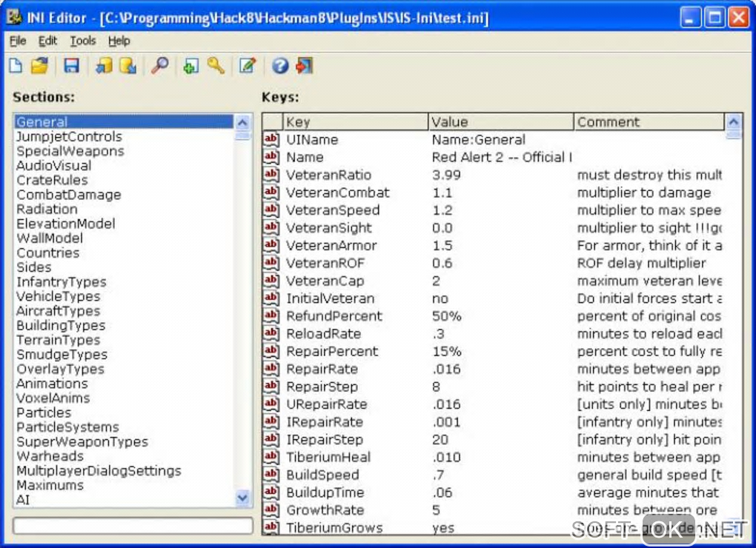Click the New file toolbar icon

point(16,65)
